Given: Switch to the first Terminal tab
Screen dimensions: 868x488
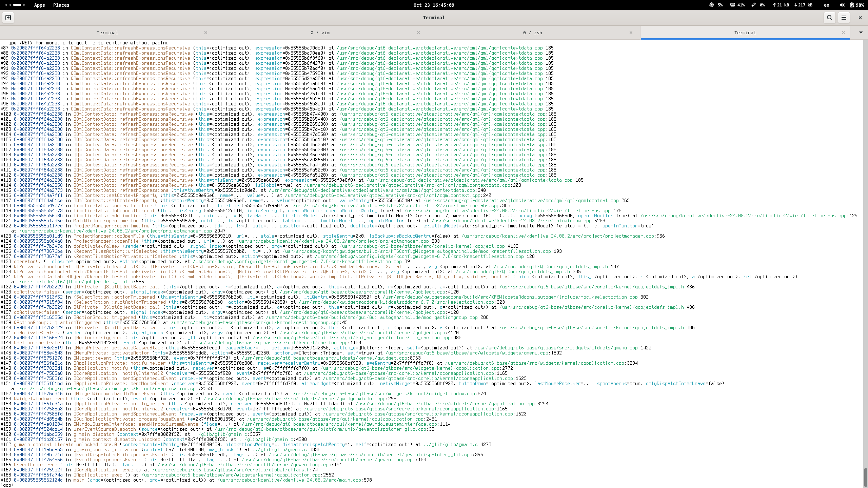Looking at the screenshot, I should (107, 33).
